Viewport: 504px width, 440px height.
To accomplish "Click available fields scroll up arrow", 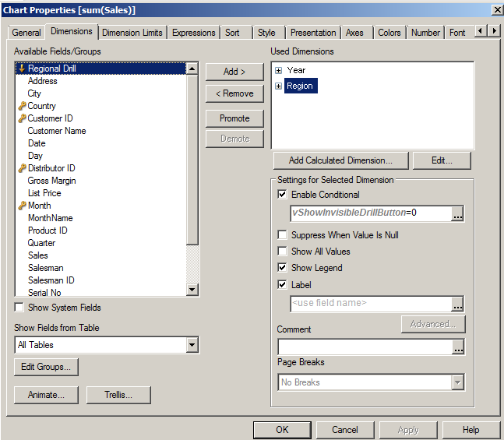I will (192, 69).
